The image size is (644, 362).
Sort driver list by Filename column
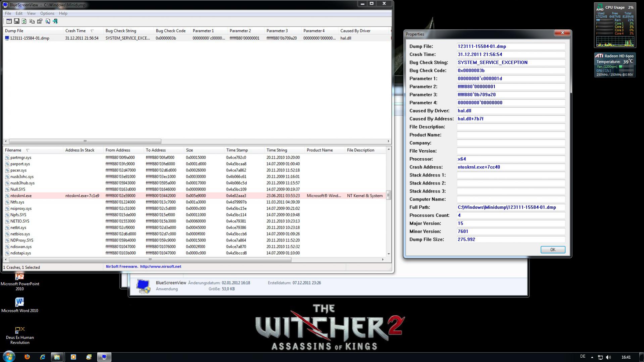33,150
